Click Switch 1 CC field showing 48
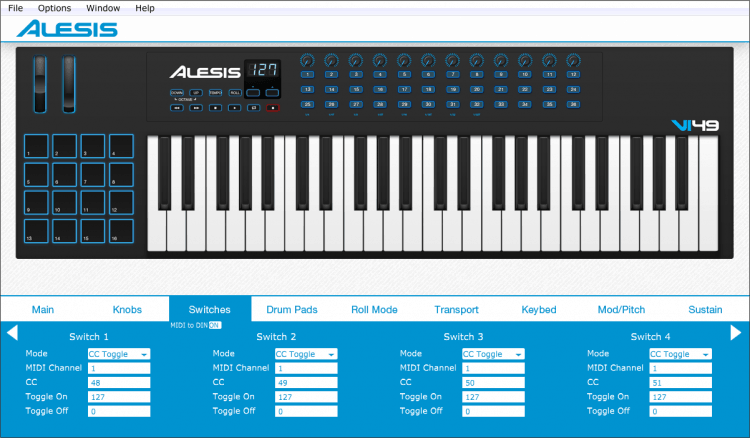750x438 pixels. [x=119, y=383]
